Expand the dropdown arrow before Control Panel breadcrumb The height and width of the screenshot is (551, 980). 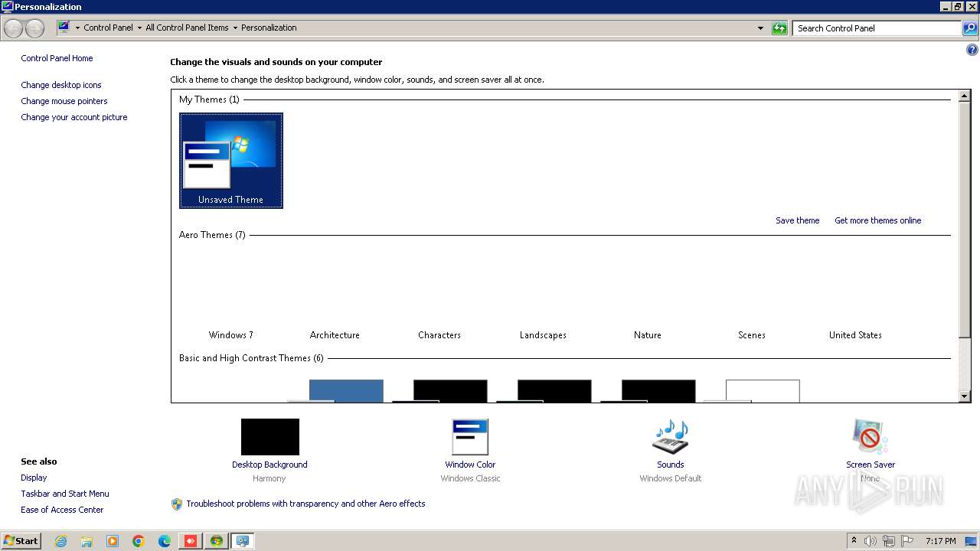pos(77,28)
